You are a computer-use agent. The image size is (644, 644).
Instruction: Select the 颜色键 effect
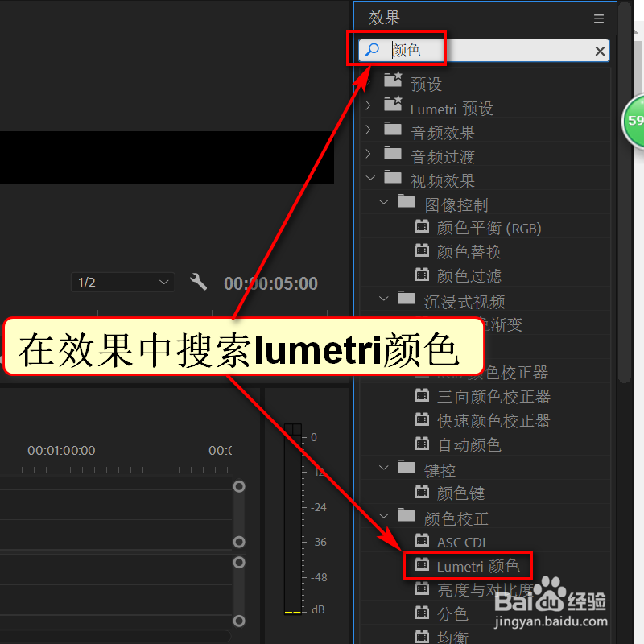click(460, 493)
